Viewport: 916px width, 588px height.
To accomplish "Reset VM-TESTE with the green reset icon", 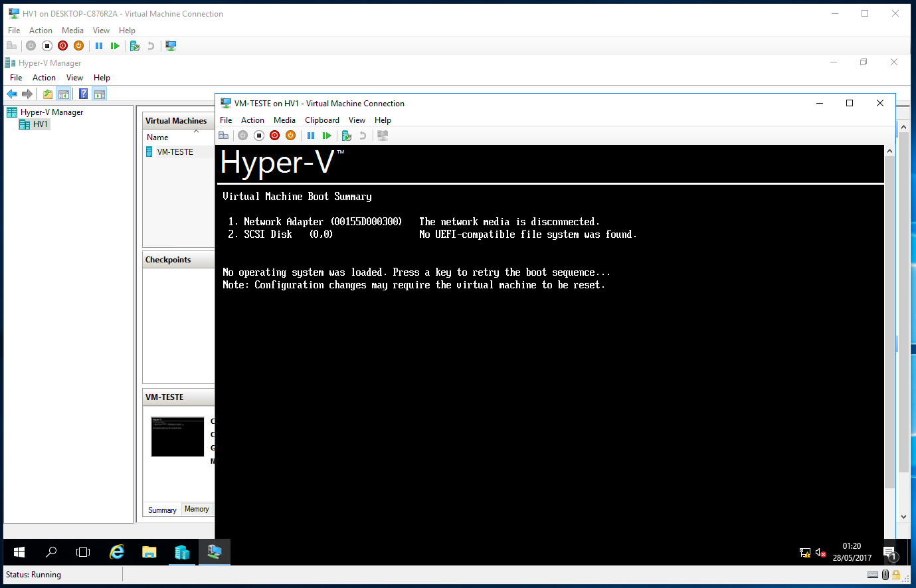I will [326, 135].
